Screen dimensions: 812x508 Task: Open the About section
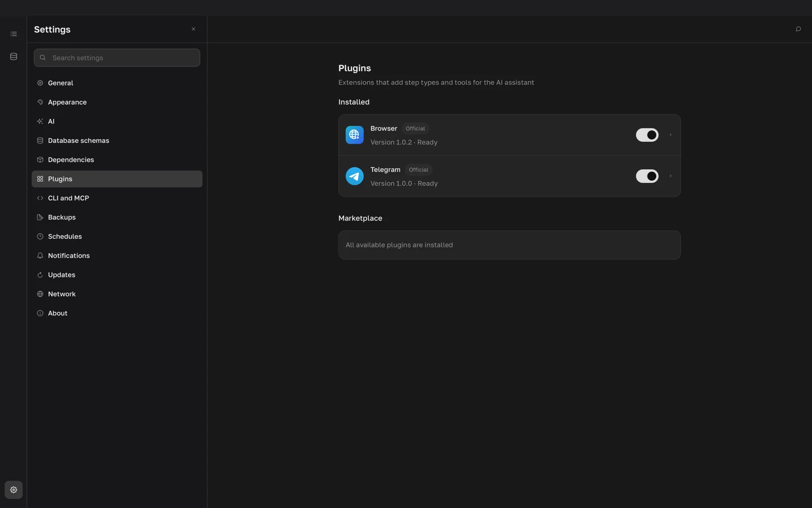point(117,313)
